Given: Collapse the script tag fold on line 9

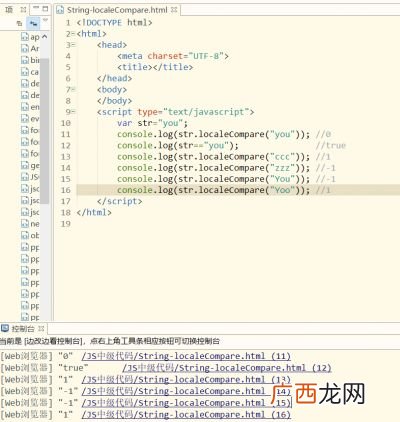Looking at the screenshot, I should [73, 112].
